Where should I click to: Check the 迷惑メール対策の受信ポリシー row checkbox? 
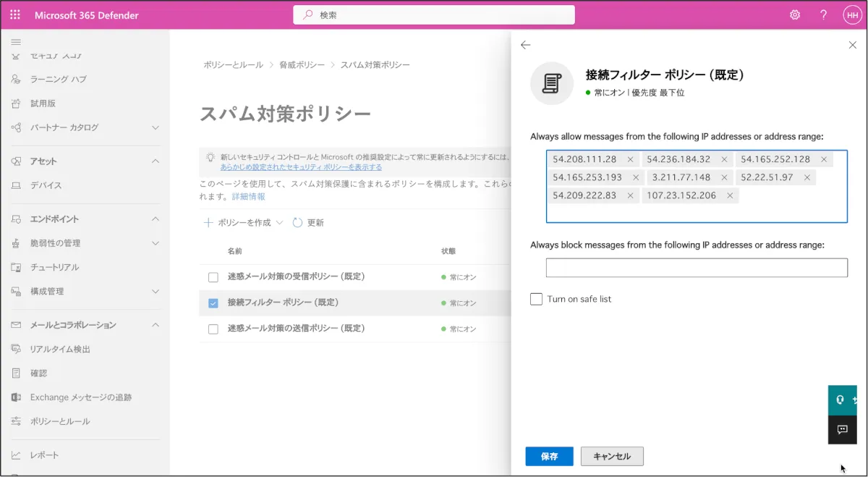point(213,277)
